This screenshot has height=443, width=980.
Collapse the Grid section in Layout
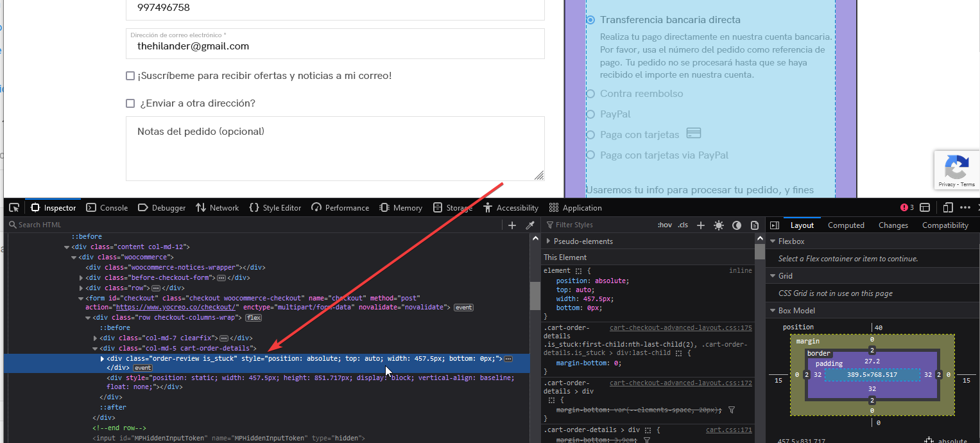click(x=772, y=276)
